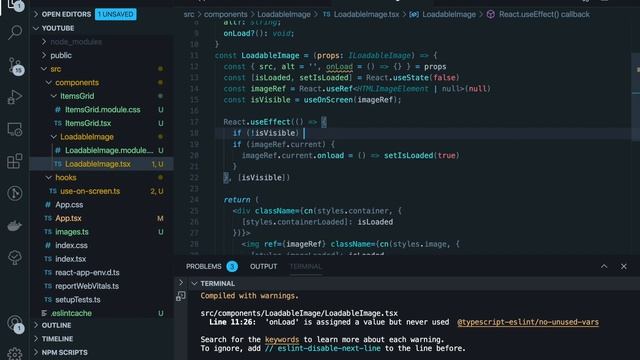This screenshot has height=360, width=640.
Task: Open ItemsGrid.module.css file
Action: tap(102, 109)
